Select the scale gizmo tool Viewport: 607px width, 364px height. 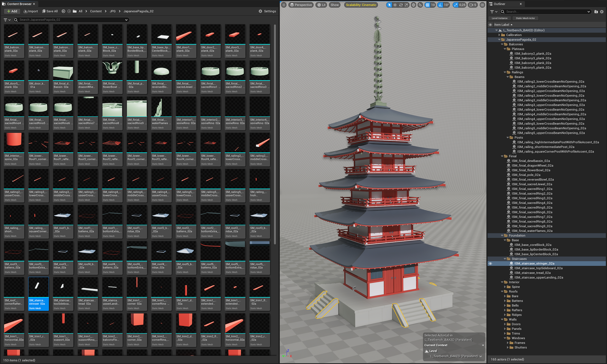[x=406, y=5]
